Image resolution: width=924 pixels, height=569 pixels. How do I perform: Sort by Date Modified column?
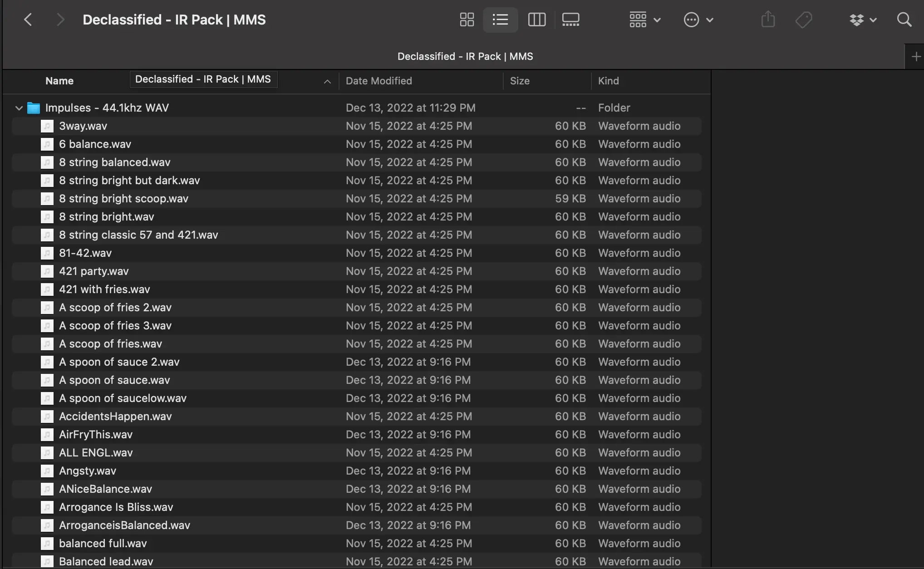point(378,81)
